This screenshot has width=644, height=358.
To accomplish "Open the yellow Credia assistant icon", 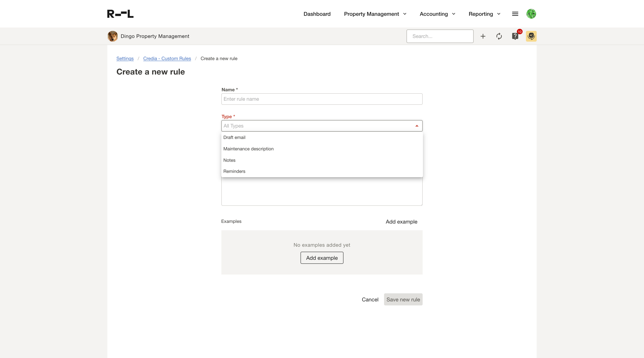I will point(531,36).
